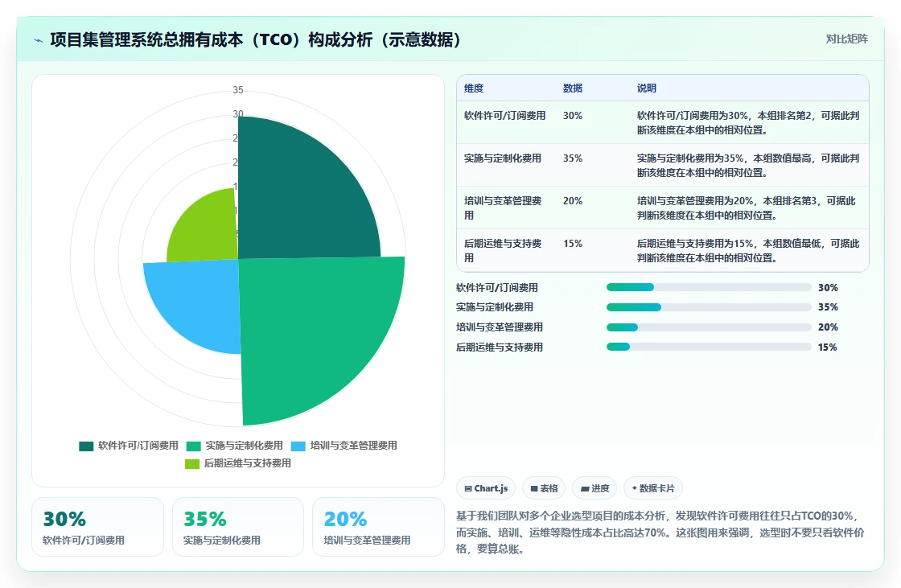901x588 pixels.
Task: Open the 30% 软件许可/订阅费用 data card
Action: tap(97, 527)
